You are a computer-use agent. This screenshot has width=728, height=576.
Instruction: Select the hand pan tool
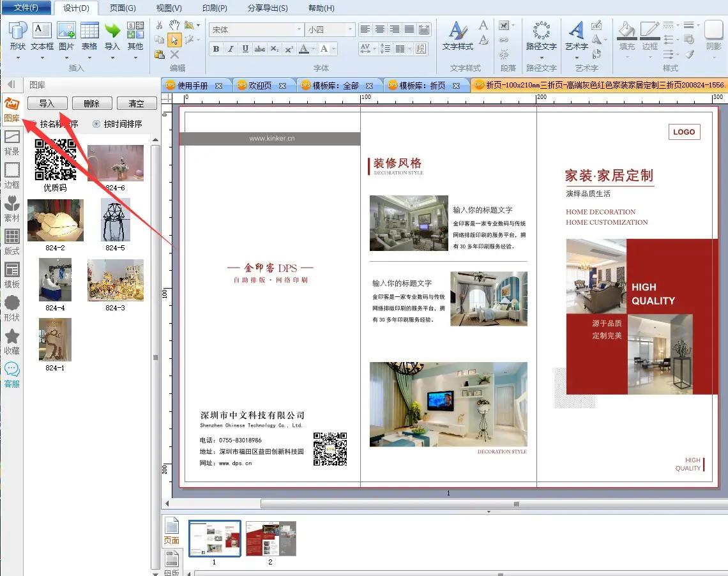point(174,25)
